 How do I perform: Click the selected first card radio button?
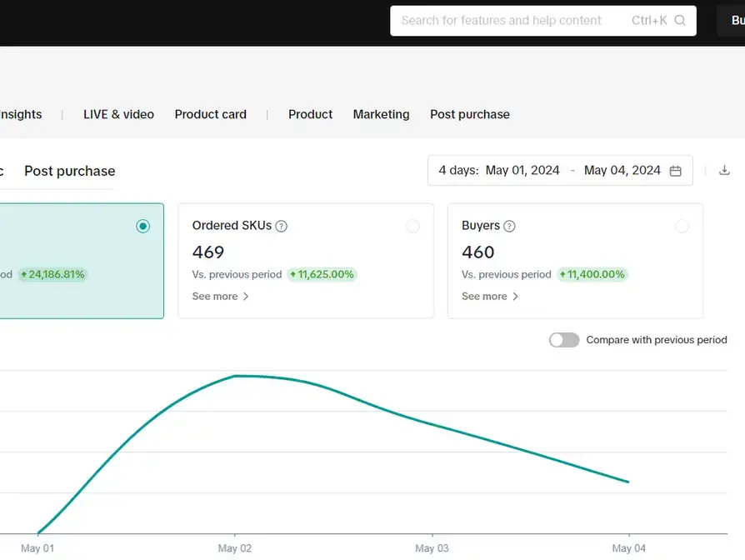pos(143,226)
